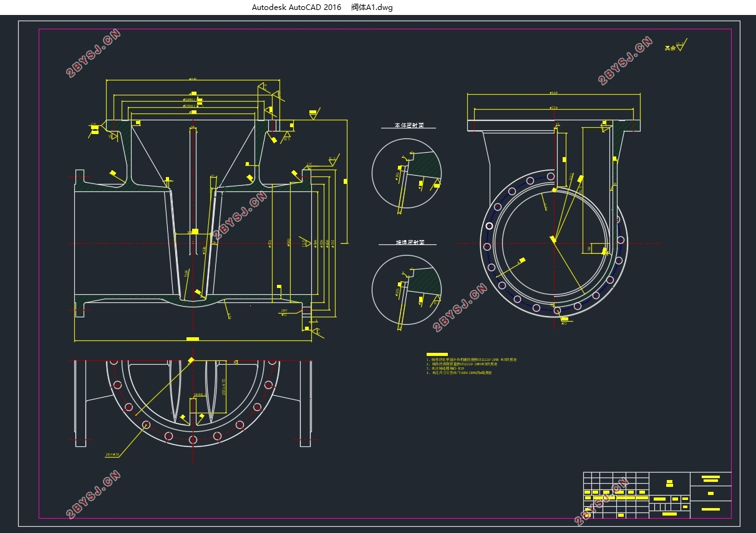Select the title block table of the drawing

pos(657,495)
